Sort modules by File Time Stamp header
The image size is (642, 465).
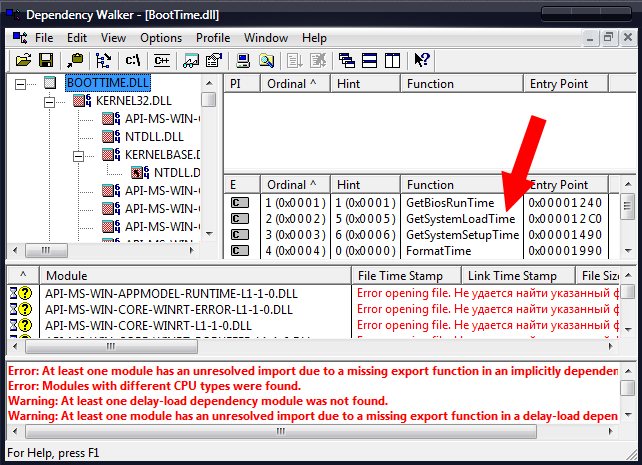pos(406,275)
